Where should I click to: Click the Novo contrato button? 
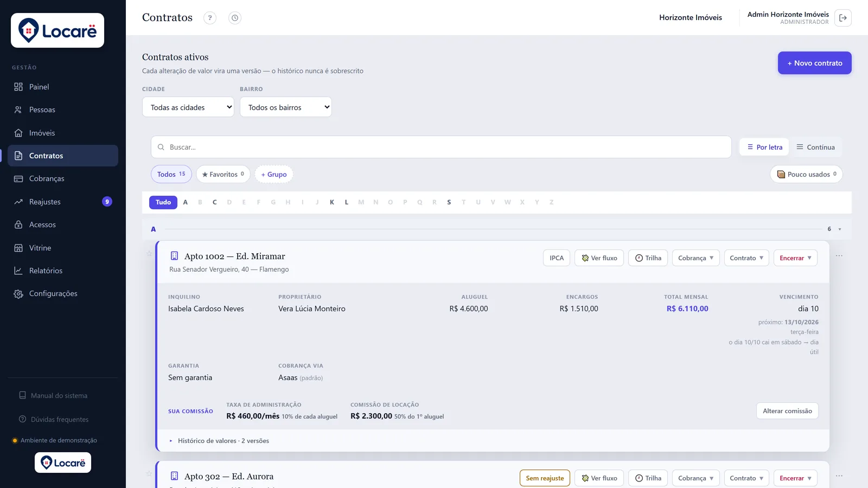[x=815, y=63]
